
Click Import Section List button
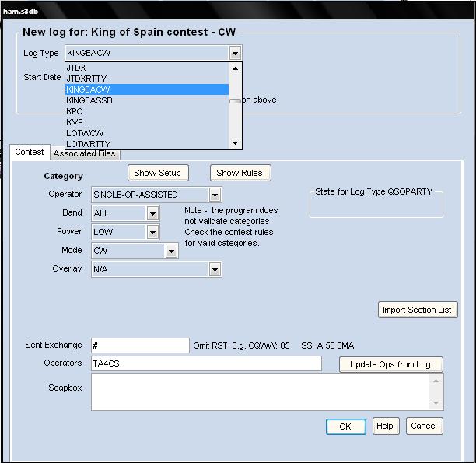(417, 310)
